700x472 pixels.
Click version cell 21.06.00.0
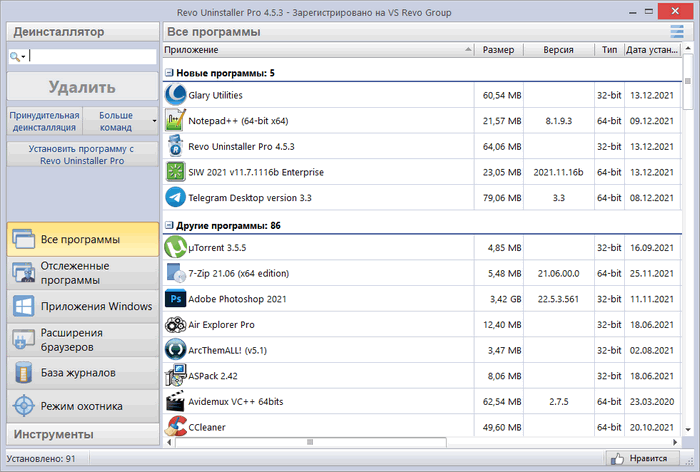point(558,273)
